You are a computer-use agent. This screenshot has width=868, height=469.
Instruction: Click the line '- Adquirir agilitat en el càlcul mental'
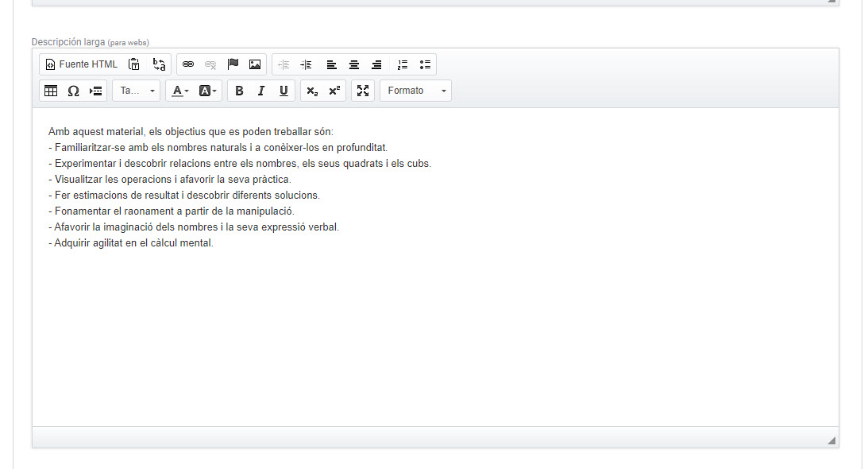[x=131, y=242]
